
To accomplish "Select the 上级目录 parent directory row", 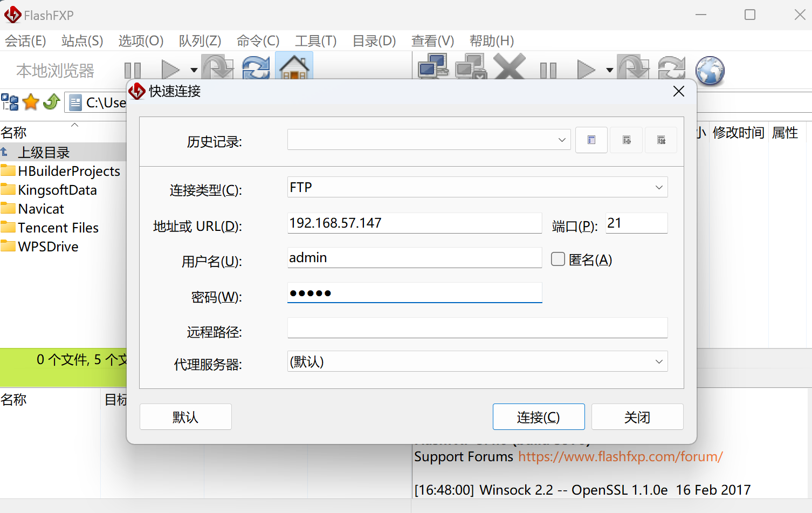I will pos(63,152).
